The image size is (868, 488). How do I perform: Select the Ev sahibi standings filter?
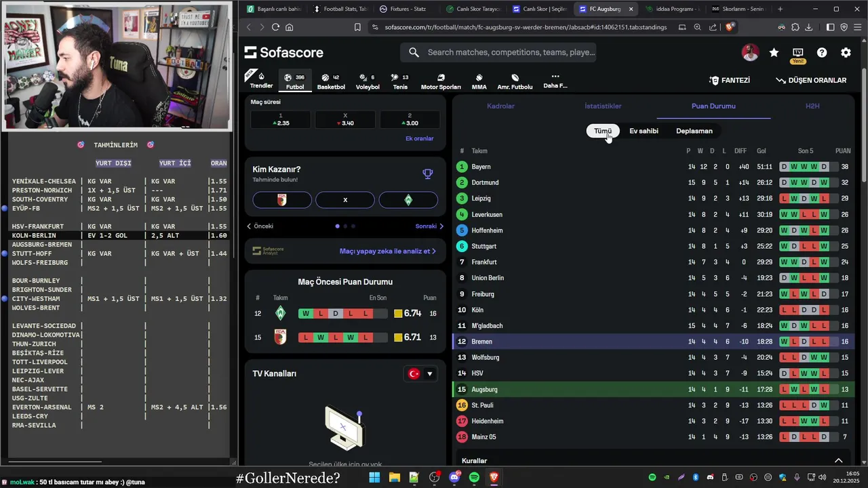click(x=644, y=131)
